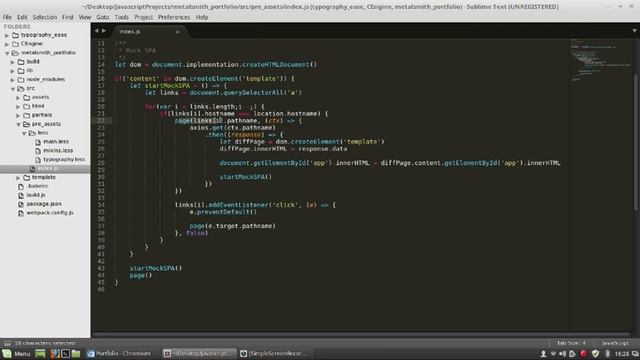Expand the CEngine folder

(7, 44)
